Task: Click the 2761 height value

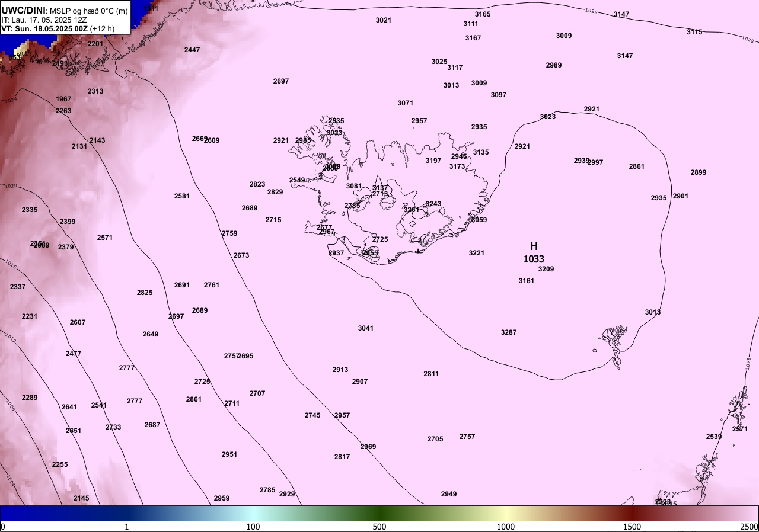Action: pyautogui.click(x=212, y=285)
